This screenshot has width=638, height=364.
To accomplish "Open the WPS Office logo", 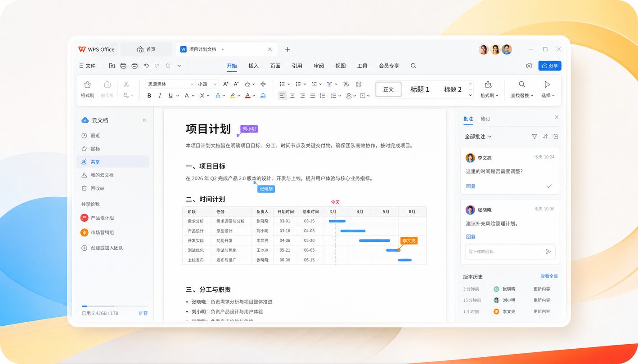I will coord(96,49).
